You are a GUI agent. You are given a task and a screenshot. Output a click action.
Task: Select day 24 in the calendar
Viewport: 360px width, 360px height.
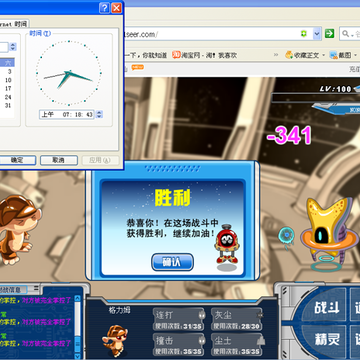[8, 97]
